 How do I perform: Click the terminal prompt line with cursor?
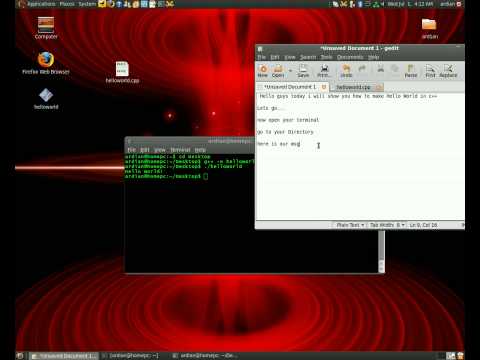[x=166, y=176]
